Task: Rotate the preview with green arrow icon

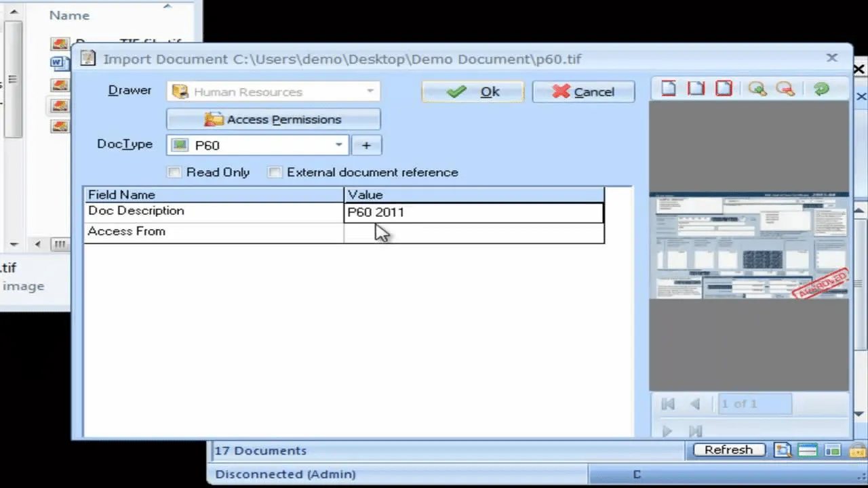Action: click(821, 89)
